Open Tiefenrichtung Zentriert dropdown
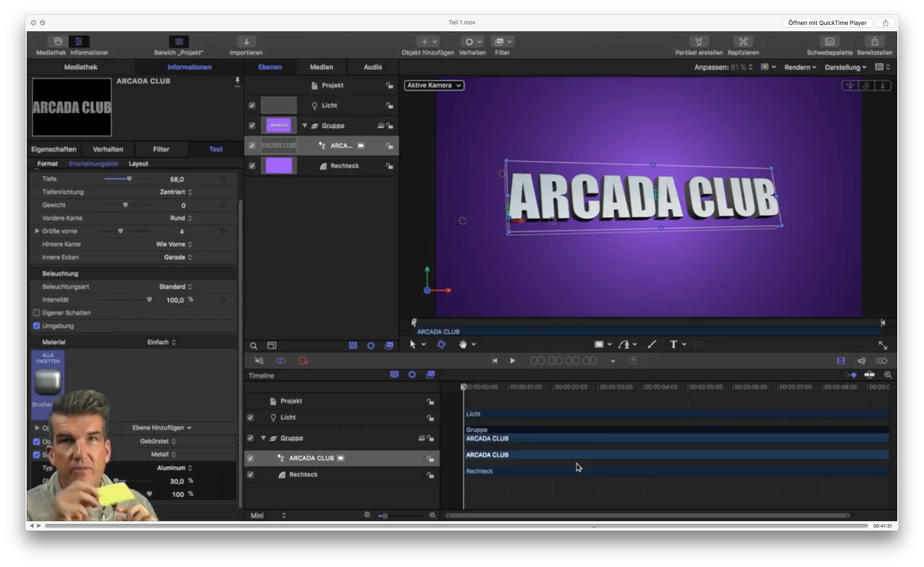Screen dimensions: 924x567 tap(176, 192)
